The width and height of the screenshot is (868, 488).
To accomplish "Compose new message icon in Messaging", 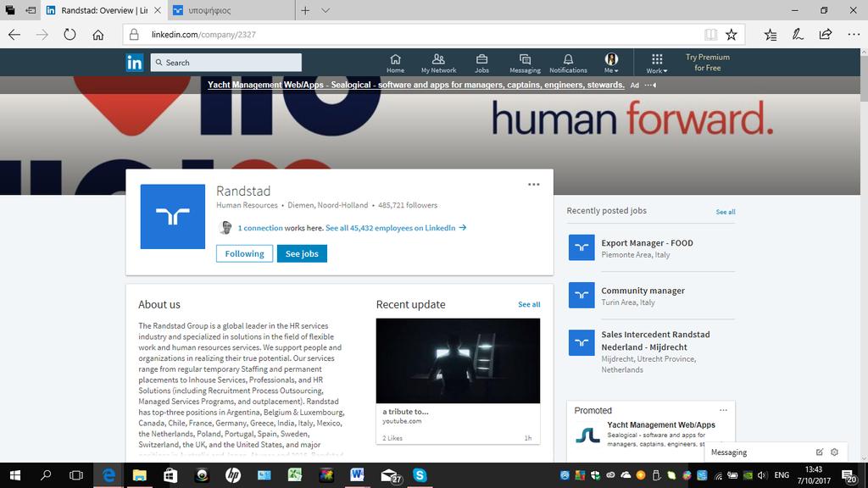I will (820, 452).
